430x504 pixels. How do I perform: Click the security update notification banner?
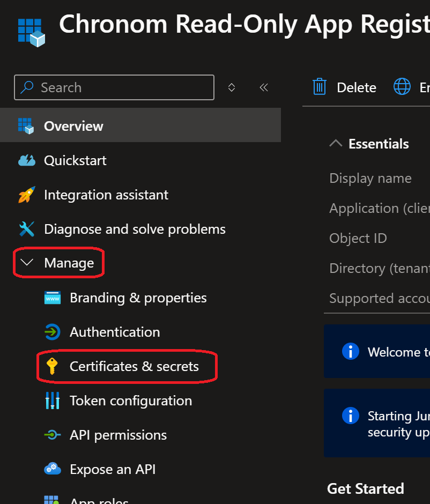375,424
